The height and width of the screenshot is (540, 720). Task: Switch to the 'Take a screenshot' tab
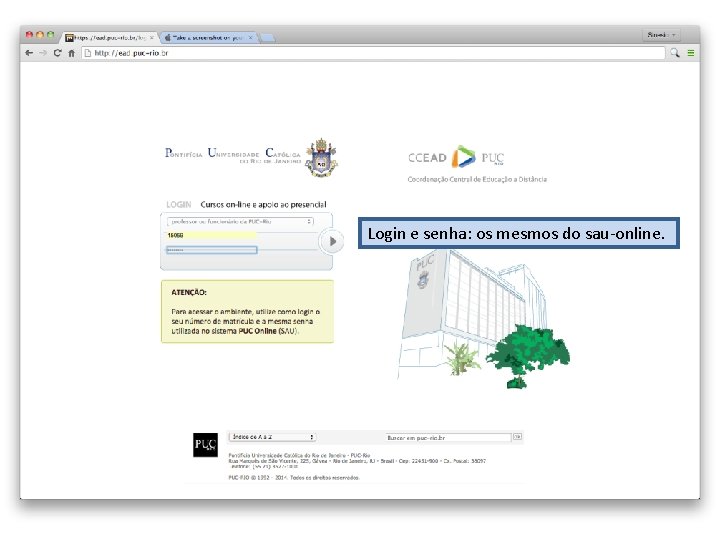pos(209,38)
